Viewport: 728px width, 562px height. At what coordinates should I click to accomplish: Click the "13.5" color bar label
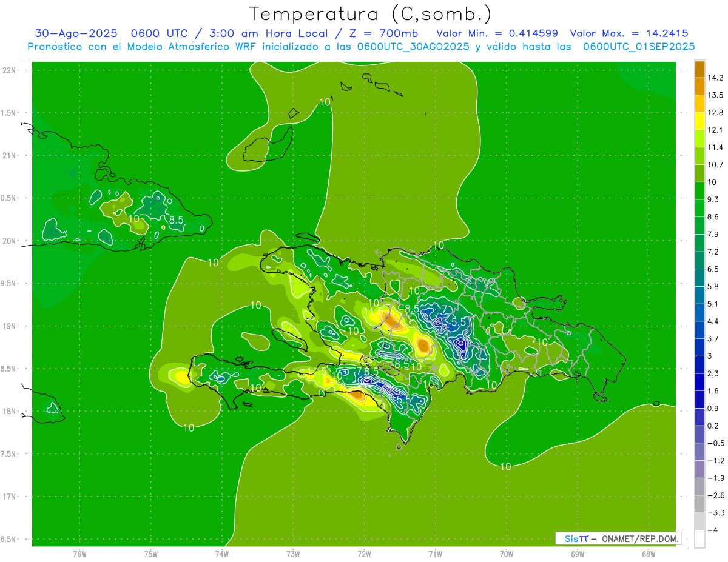(715, 95)
